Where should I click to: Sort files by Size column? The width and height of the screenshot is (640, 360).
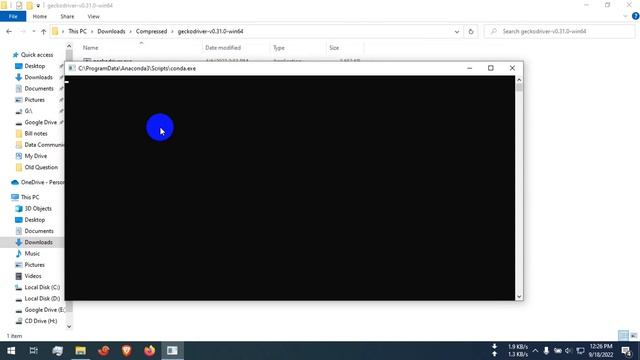click(334, 48)
